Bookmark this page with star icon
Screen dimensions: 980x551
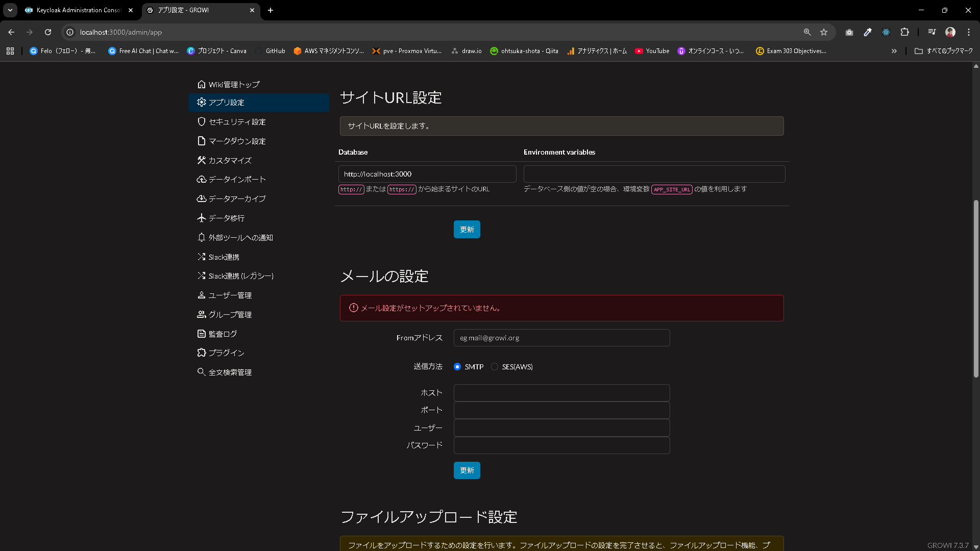coord(824,32)
